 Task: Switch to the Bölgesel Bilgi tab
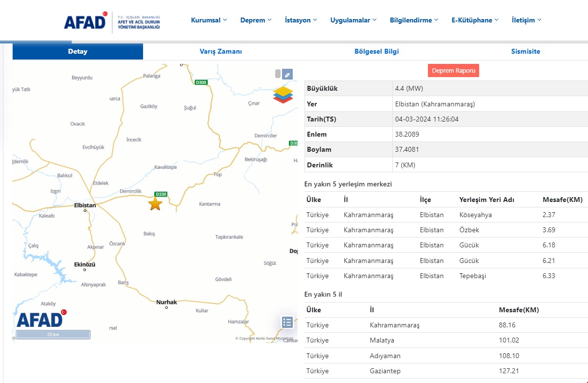point(376,51)
